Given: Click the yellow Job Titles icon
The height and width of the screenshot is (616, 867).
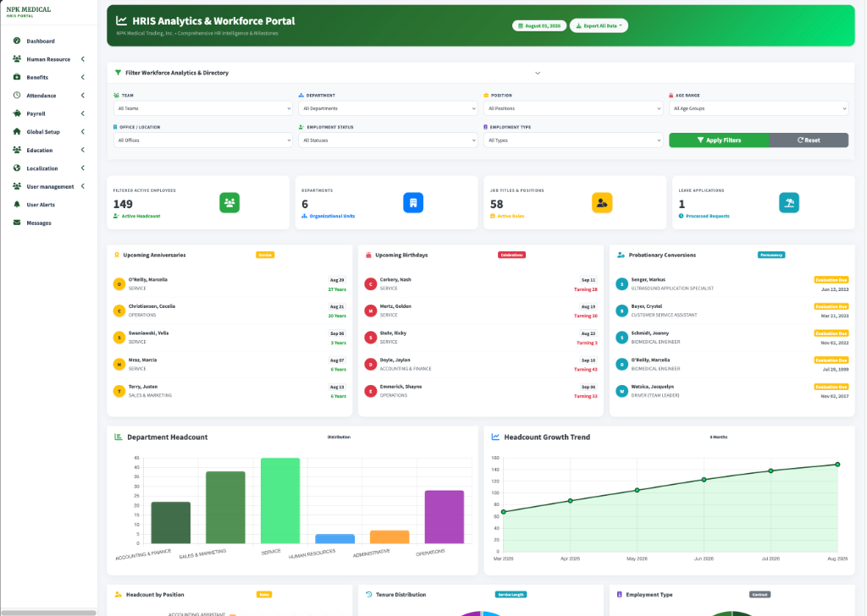Looking at the screenshot, I should coord(602,203).
